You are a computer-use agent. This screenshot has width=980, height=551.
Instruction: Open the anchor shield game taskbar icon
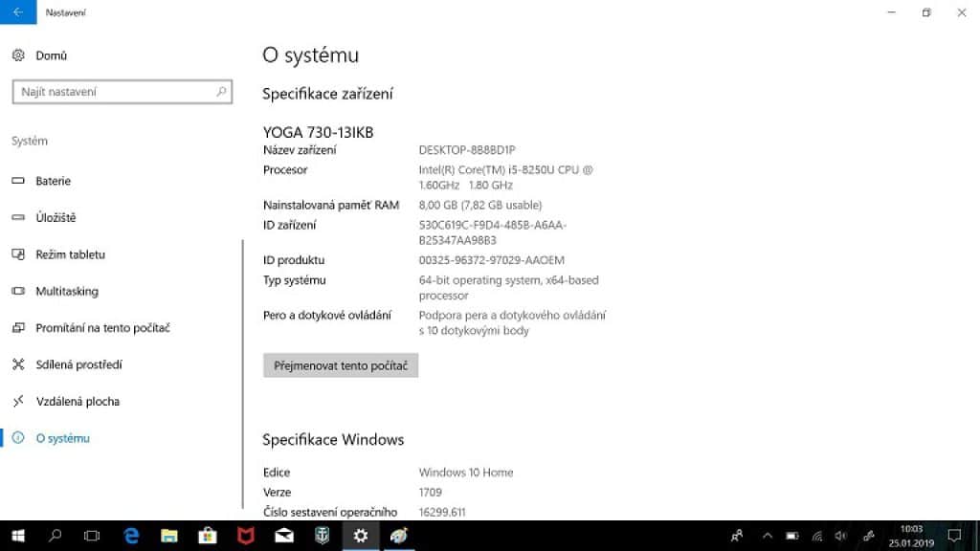(322, 536)
